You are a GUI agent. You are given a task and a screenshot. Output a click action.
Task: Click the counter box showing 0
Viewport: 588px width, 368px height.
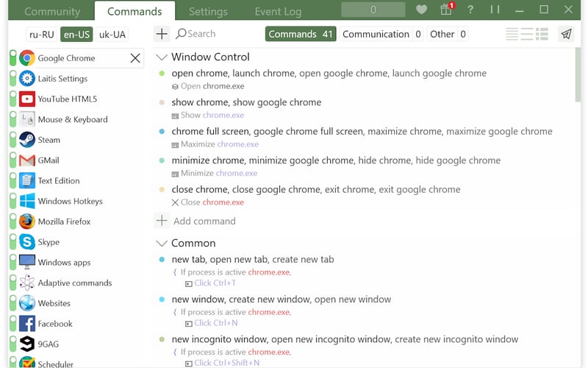pos(373,10)
